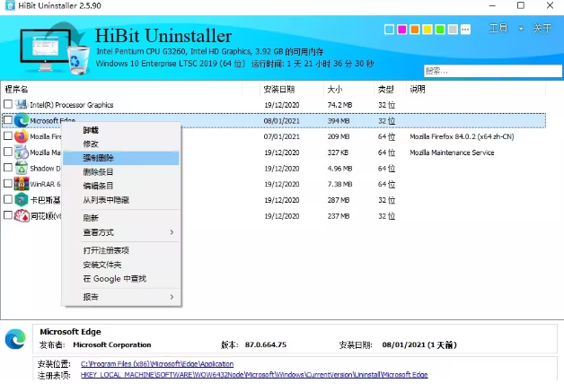Pick the orange theme color swatch
This screenshot has width=564, height=392.
pos(415,30)
